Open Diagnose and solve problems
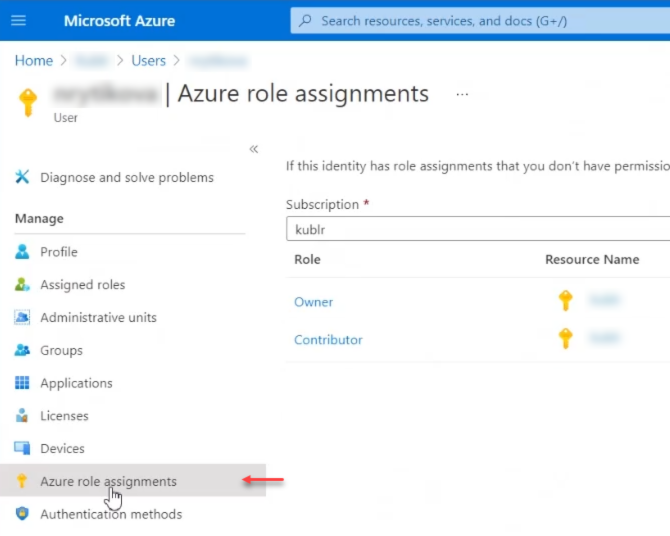Viewport: 670px width, 536px height. [x=127, y=177]
